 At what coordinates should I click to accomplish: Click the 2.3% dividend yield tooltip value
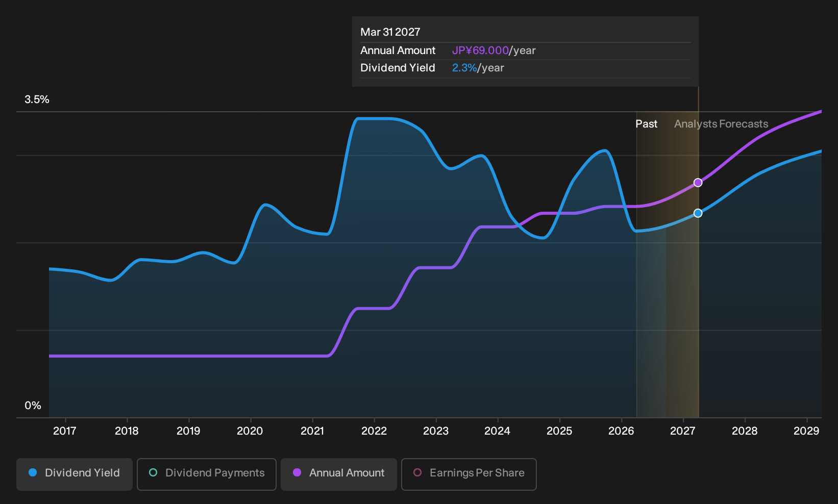(464, 68)
